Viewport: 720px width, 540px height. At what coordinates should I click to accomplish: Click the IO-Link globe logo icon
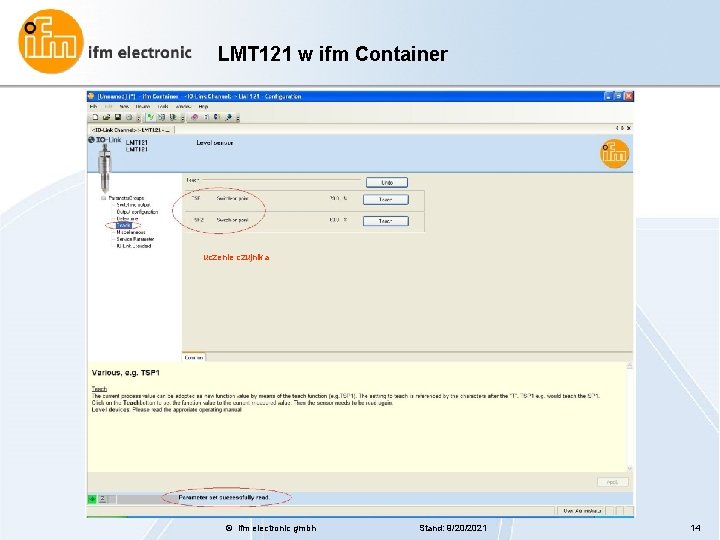coord(91,140)
